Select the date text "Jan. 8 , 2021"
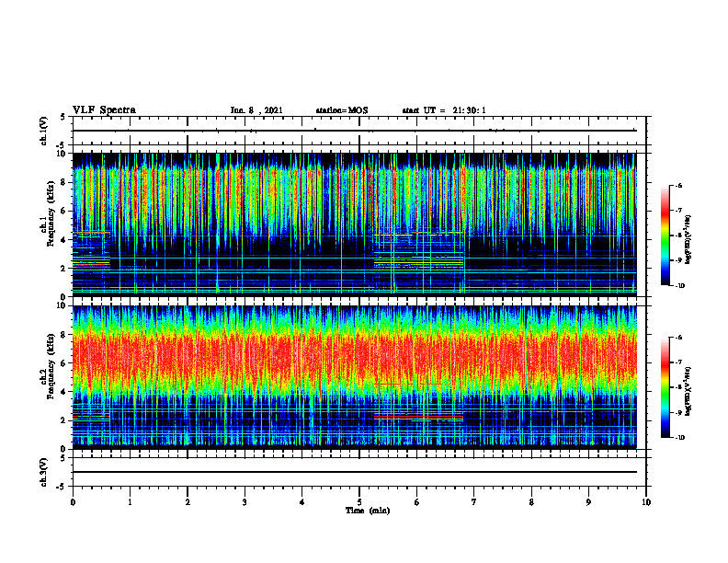 click(x=256, y=110)
